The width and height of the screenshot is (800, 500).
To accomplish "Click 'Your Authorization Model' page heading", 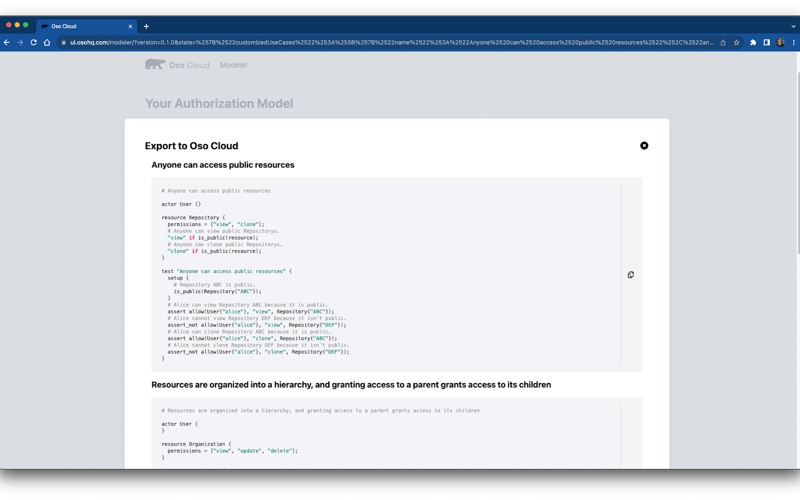I will pyautogui.click(x=219, y=104).
